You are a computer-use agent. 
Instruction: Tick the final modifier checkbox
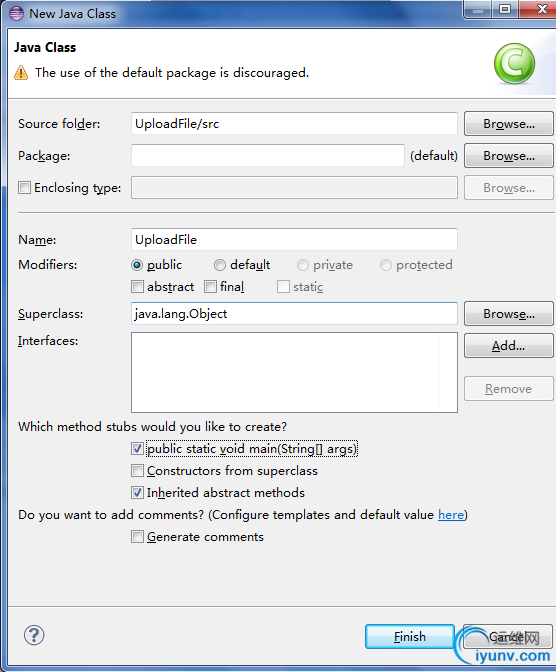(210, 286)
